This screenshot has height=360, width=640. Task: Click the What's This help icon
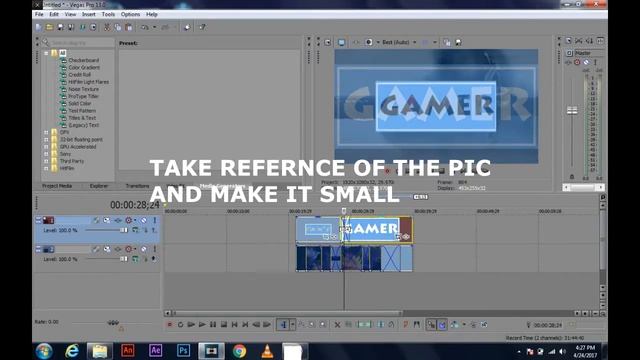tap(202, 27)
